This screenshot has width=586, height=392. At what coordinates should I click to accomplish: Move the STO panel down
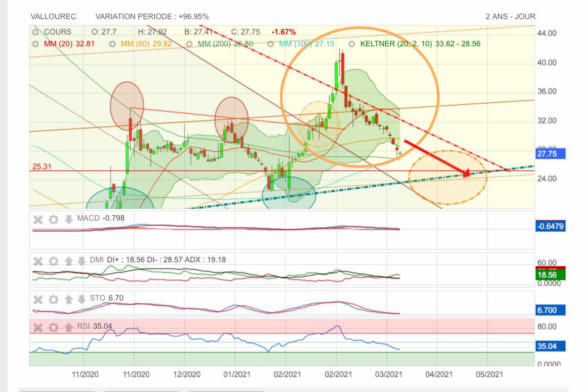(81, 299)
